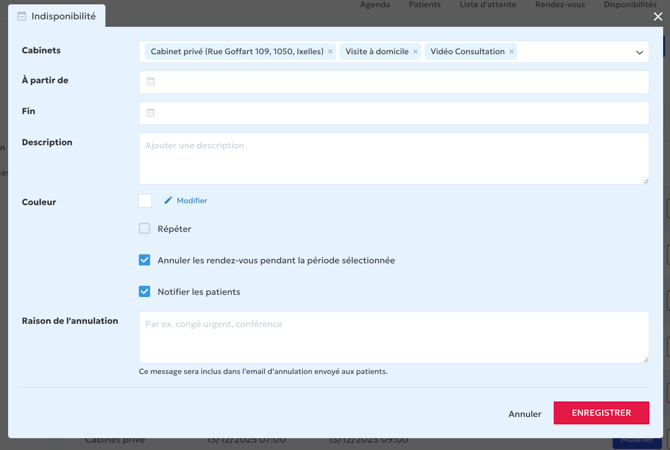Viewport: 670px width, 450px height.
Task: Open the Fin date picker field
Action: (394, 113)
